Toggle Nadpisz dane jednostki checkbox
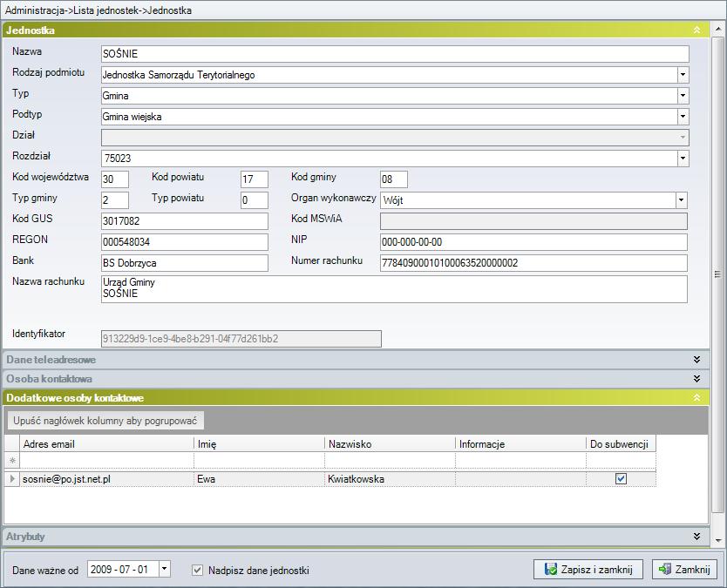The image size is (727, 588). coord(198,570)
